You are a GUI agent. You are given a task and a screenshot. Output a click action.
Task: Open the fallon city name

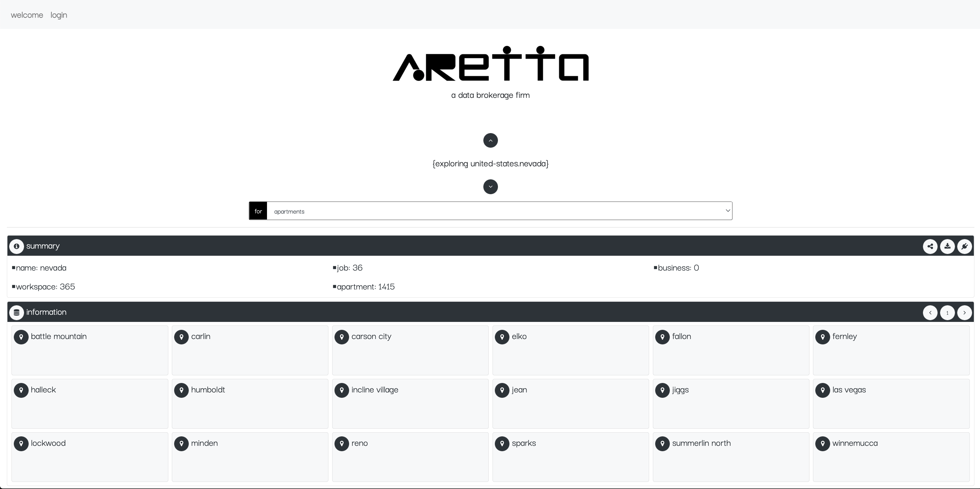point(681,336)
